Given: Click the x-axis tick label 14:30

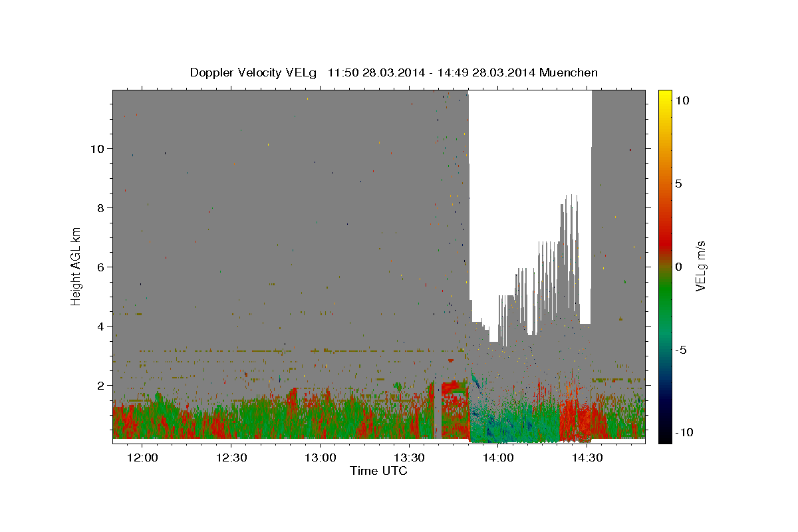Looking at the screenshot, I should (586, 458).
